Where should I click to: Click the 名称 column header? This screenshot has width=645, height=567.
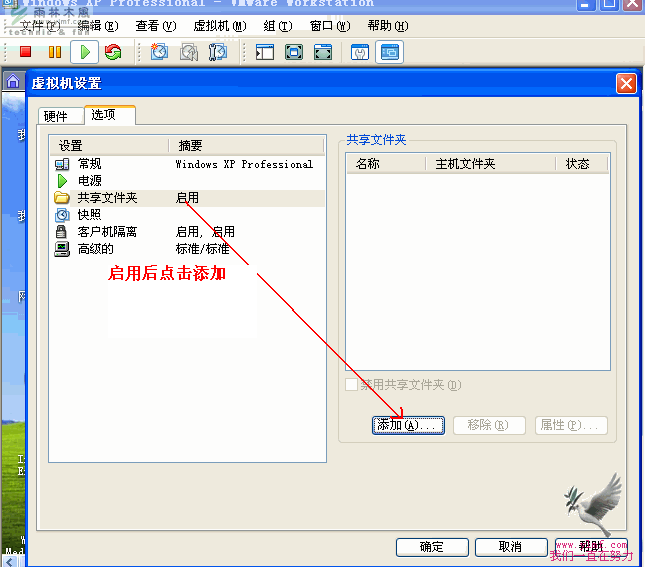click(x=386, y=164)
